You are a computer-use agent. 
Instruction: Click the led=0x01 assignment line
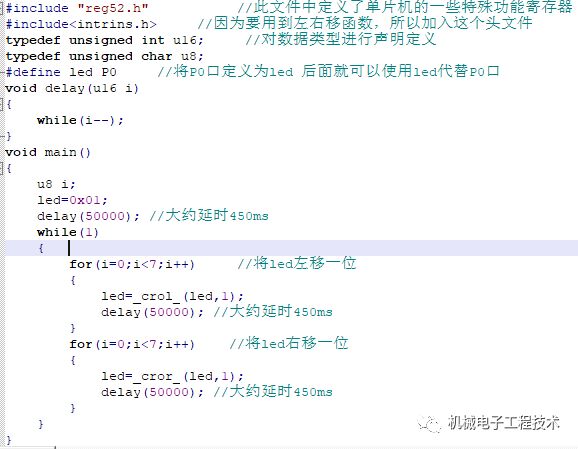tap(72, 200)
